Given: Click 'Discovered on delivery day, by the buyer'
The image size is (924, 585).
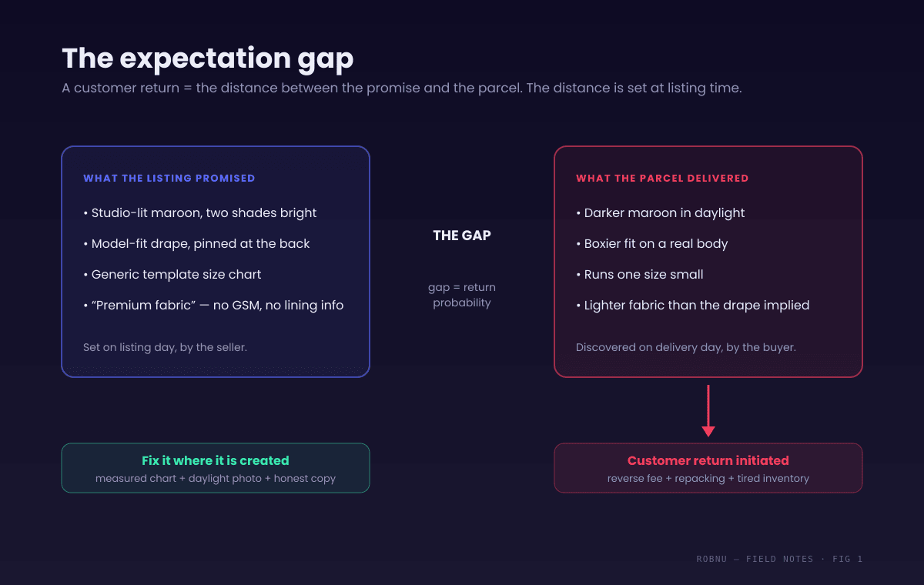Looking at the screenshot, I should [686, 347].
